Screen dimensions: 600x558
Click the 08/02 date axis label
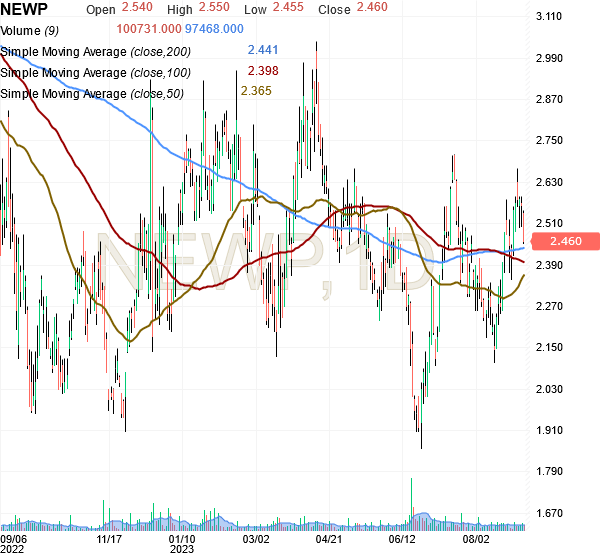coord(476,539)
